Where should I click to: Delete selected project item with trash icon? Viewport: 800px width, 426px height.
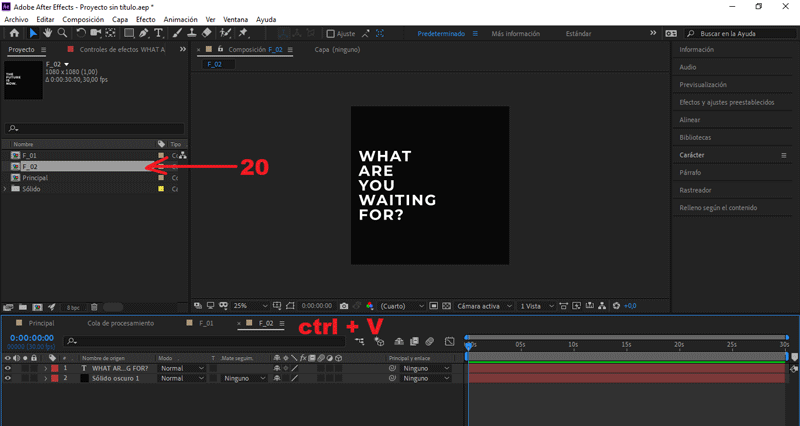click(94, 307)
